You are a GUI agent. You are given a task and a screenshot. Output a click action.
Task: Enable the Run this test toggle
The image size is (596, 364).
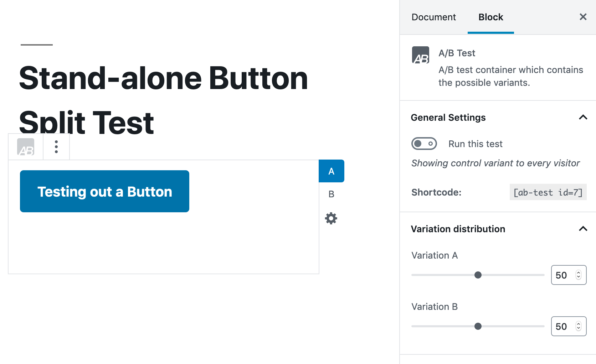coord(424,144)
